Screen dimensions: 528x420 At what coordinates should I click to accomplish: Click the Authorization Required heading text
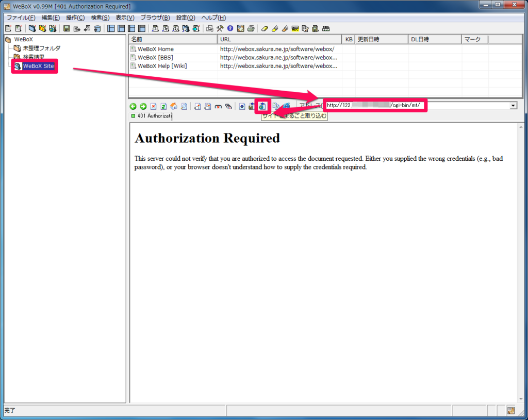point(207,138)
